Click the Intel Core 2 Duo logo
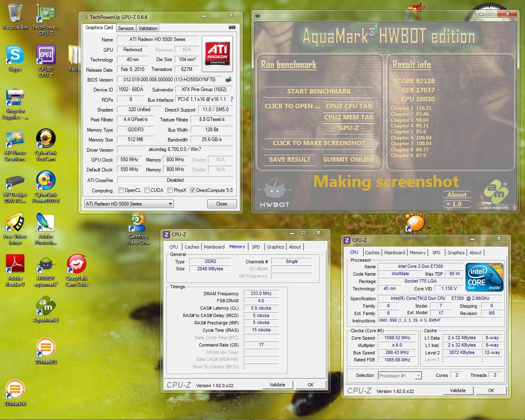Image resolution: width=525 pixels, height=420 pixels. point(485,277)
